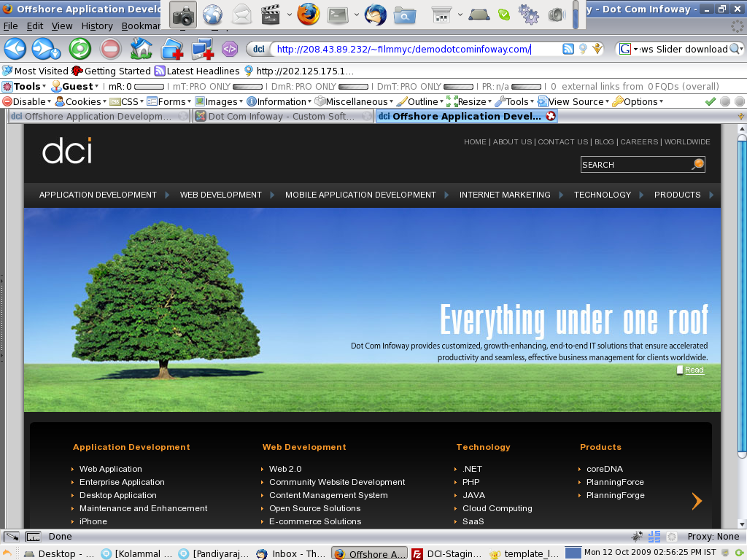747x560 pixels.
Task: Open the View Source dropdown
Action: click(573, 101)
